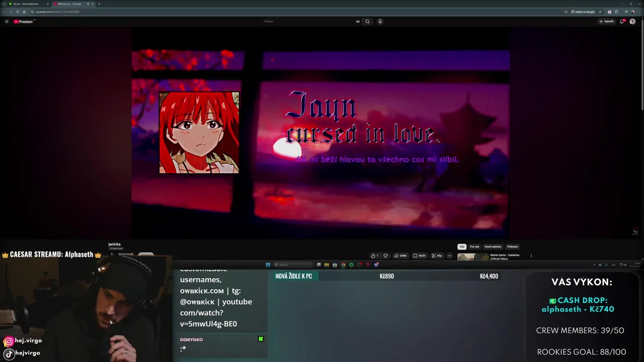Click the Uložit save button
The image size is (644, 362).
point(420,255)
